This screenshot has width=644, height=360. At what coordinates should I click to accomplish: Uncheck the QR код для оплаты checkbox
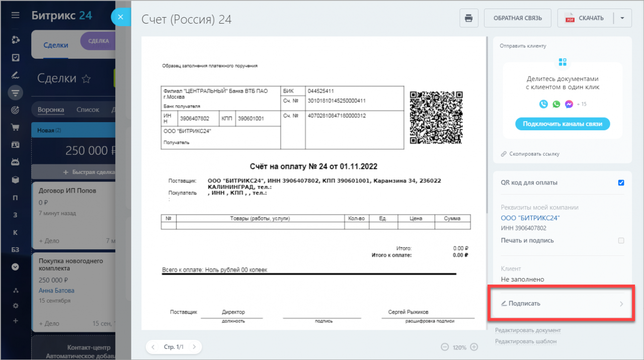coord(621,183)
